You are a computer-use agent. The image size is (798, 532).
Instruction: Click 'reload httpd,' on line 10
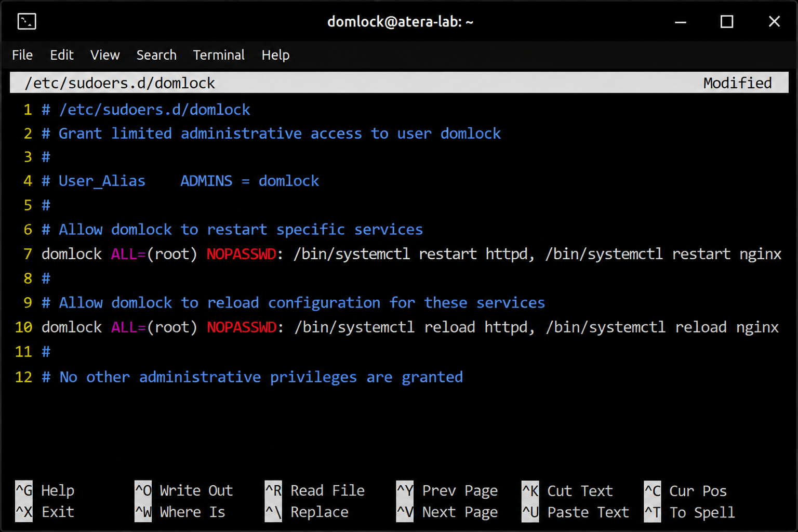click(479, 327)
